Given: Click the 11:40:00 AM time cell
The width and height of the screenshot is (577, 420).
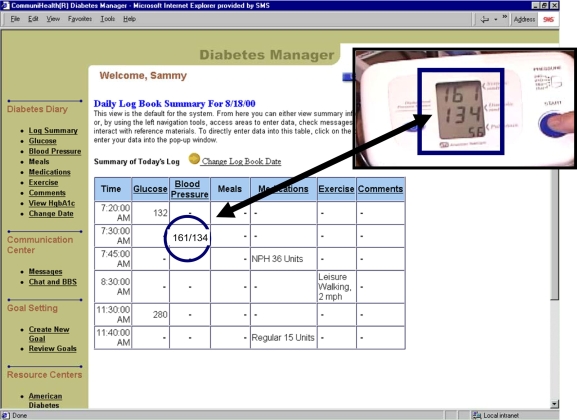Looking at the screenshot, I should (x=113, y=338).
